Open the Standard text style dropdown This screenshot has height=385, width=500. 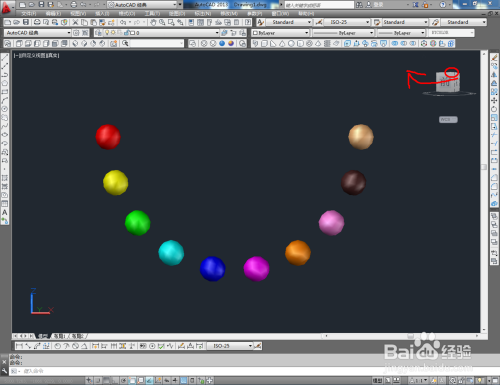tap(289, 22)
